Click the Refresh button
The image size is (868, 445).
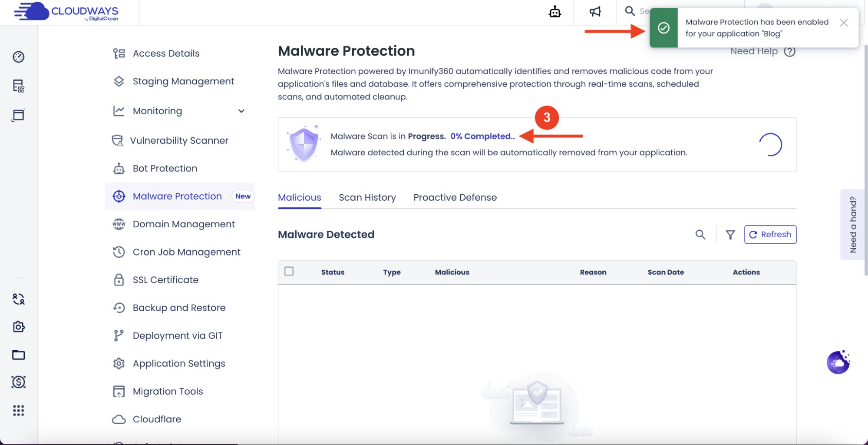(770, 235)
